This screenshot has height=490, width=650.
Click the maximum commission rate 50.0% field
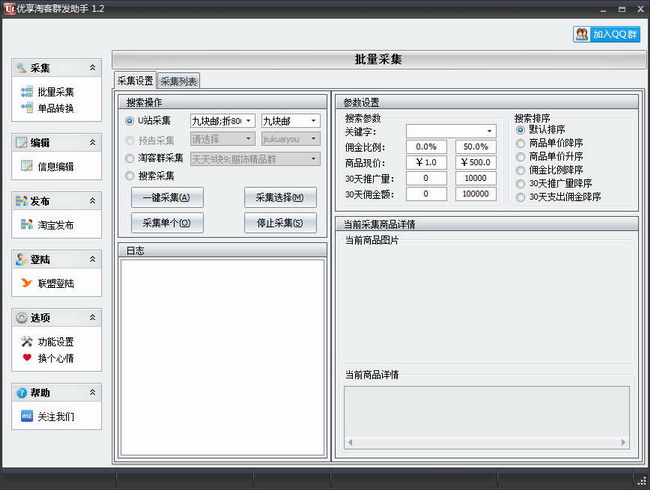click(475, 147)
